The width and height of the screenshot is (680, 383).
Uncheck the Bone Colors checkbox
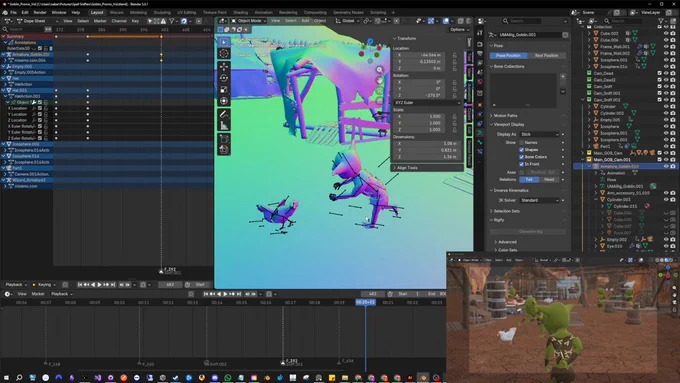click(522, 157)
